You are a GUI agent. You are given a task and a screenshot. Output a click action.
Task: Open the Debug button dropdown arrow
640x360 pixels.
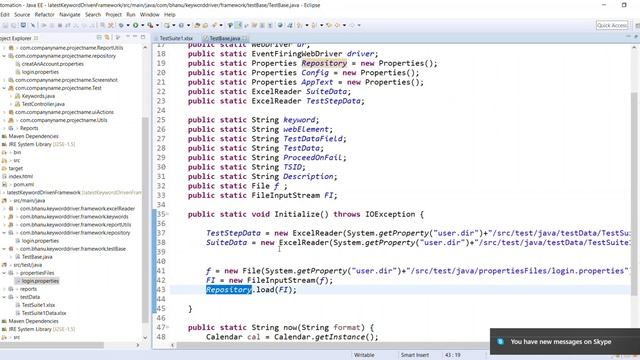click(128, 25)
